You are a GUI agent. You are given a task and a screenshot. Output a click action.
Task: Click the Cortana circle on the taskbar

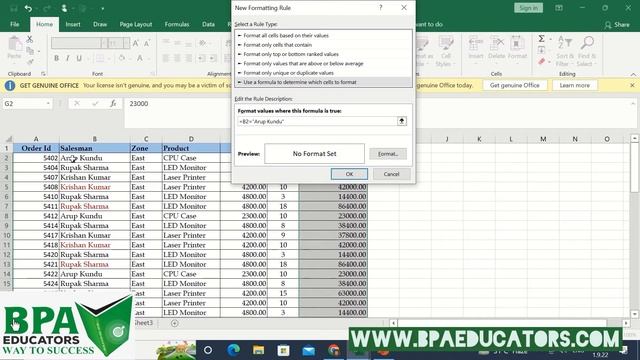click(208, 350)
